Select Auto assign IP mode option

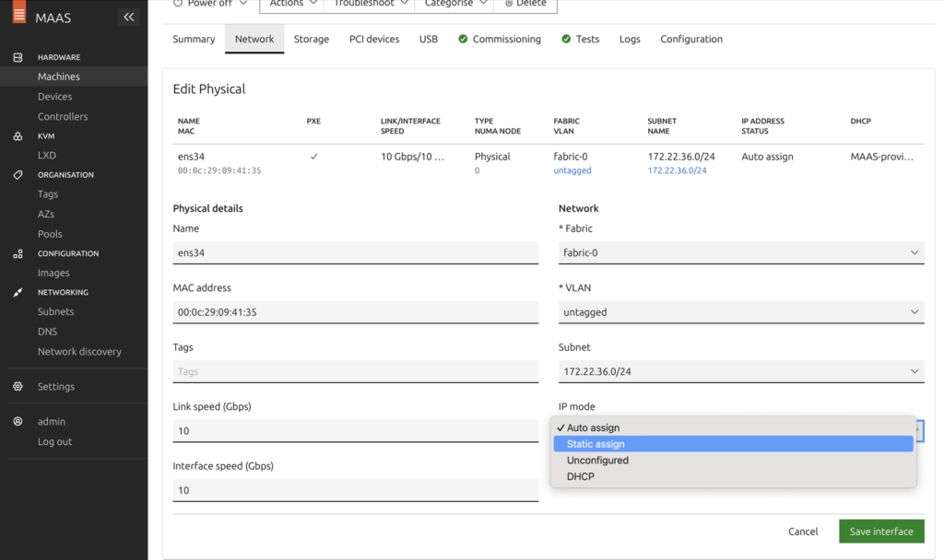tap(733, 427)
